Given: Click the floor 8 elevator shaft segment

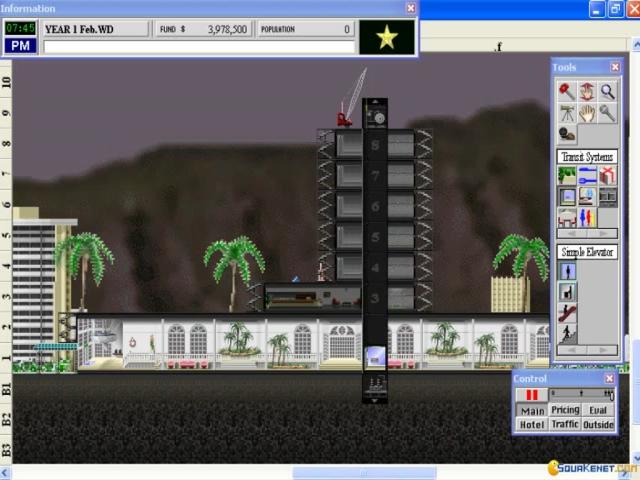Looking at the screenshot, I should point(375,144).
